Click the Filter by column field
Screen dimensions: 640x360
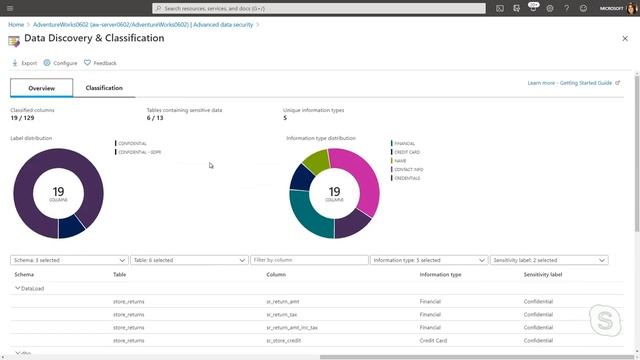(x=309, y=260)
